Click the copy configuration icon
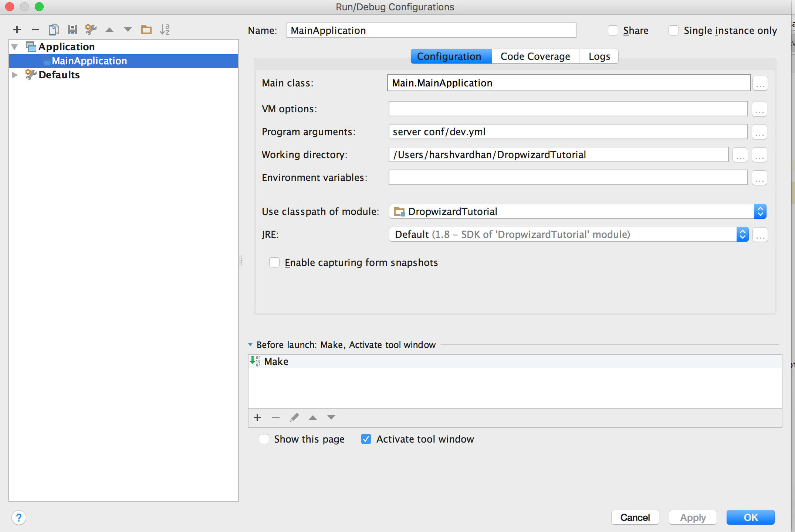795x532 pixels. [x=54, y=30]
